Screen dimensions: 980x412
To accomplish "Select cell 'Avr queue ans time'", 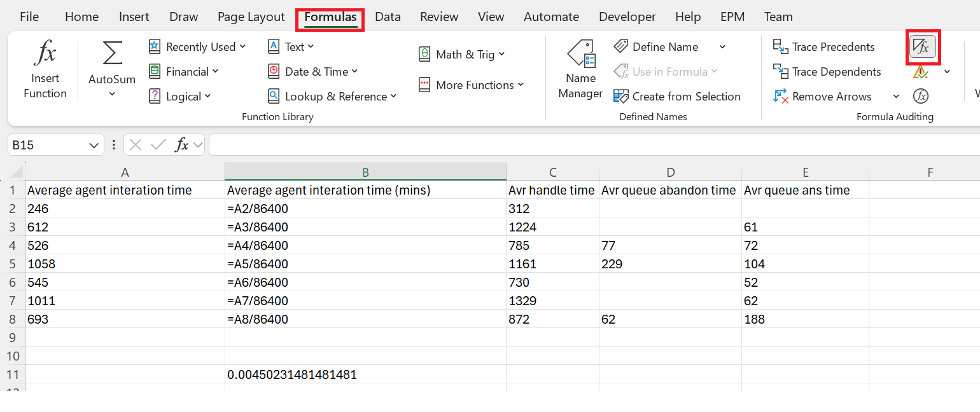I will (805, 190).
